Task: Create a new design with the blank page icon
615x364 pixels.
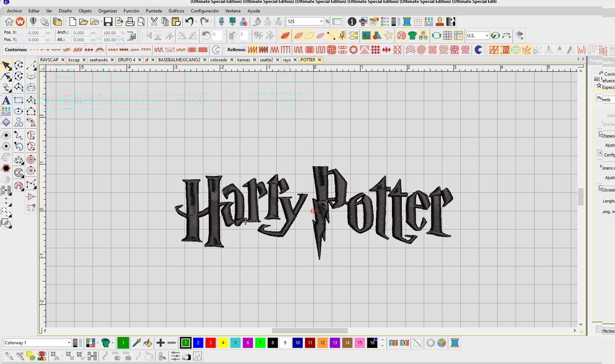Action: [73, 22]
